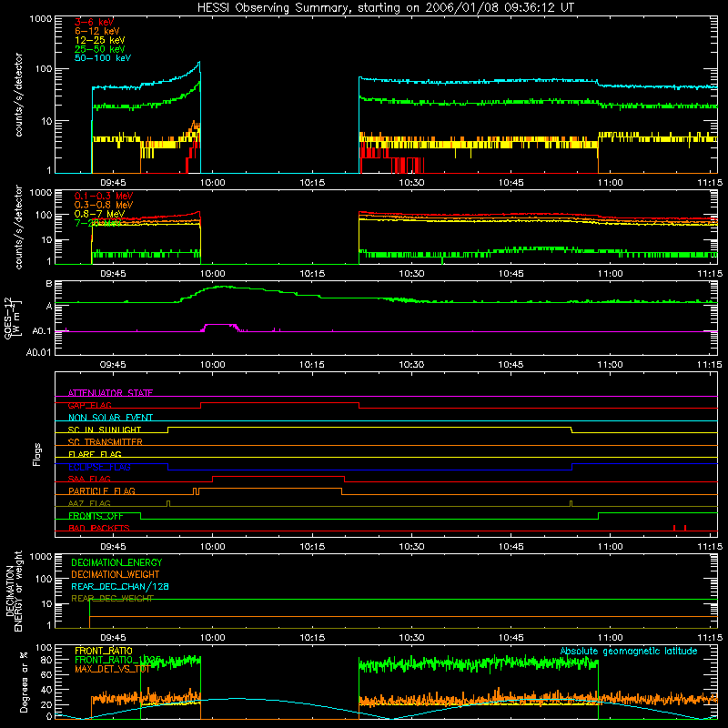The width and height of the screenshot is (728, 728).
Task: Click the SAA_FLAG label
Action: point(89,479)
